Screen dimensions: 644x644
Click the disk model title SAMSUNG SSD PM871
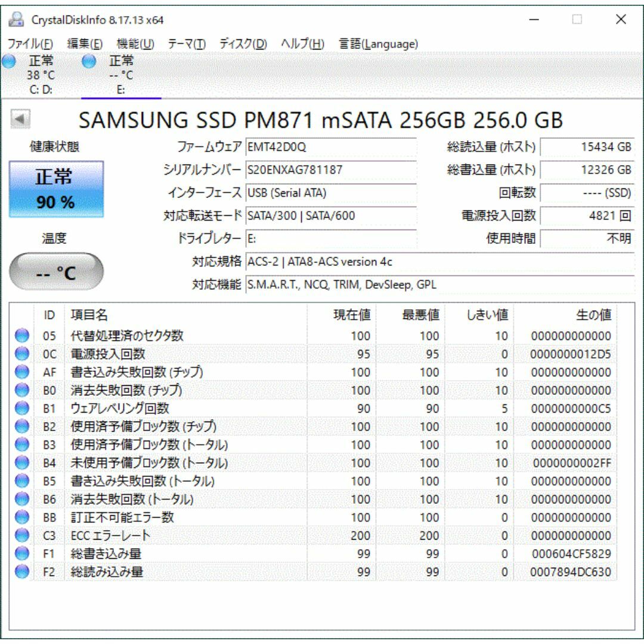point(320,120)
